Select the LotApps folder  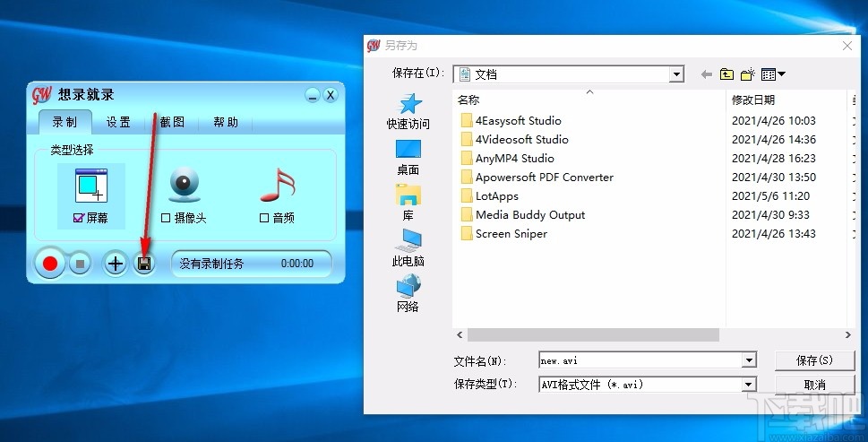coord(497,196)
